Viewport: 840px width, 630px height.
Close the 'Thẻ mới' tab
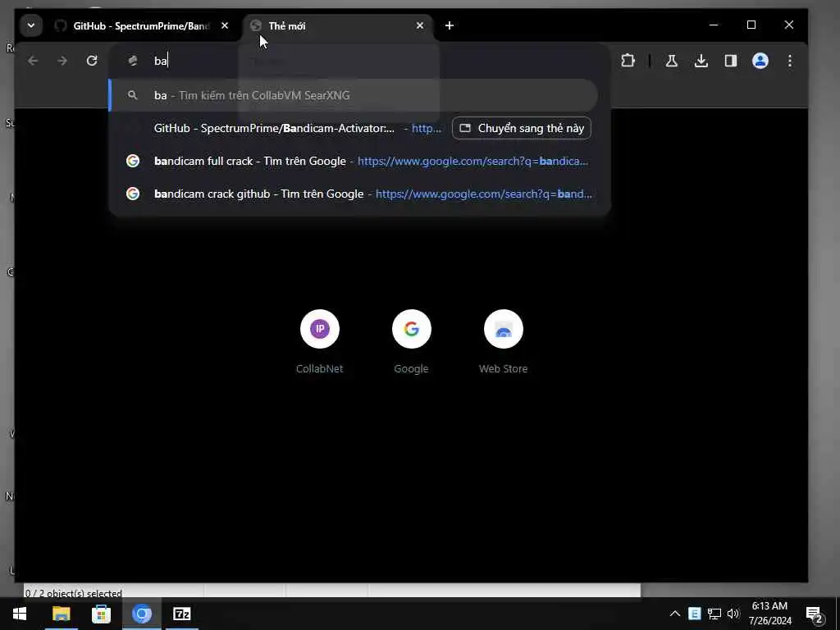[420, 25]
